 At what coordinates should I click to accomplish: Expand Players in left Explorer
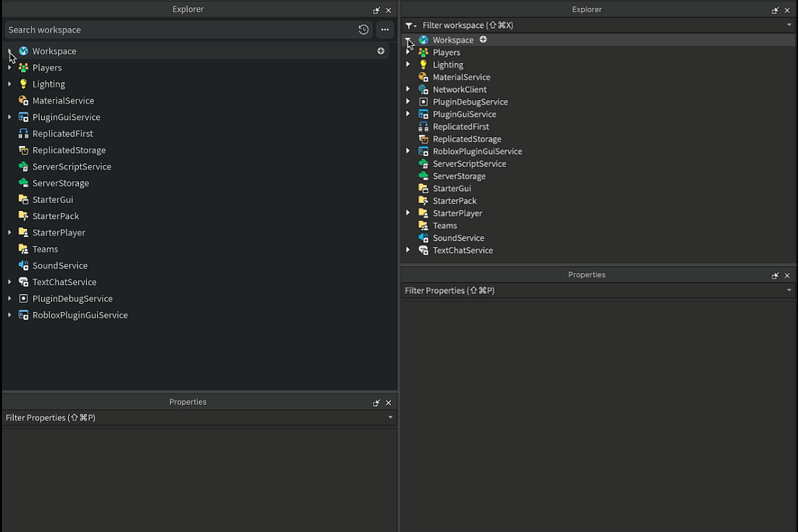(9, 68)
